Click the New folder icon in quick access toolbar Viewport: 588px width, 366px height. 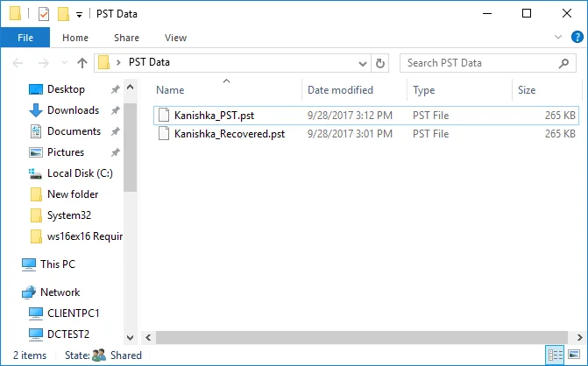tap(63, 14)
